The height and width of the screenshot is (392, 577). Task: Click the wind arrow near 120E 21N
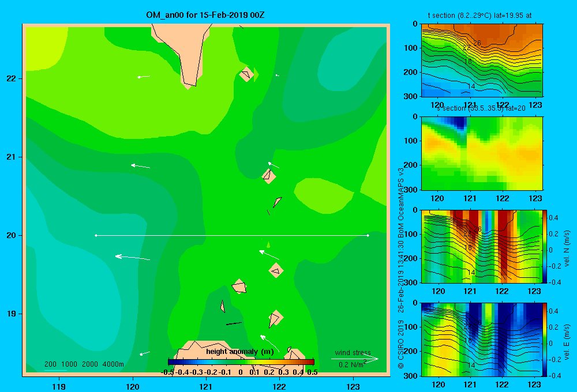(x=141, y=166)
